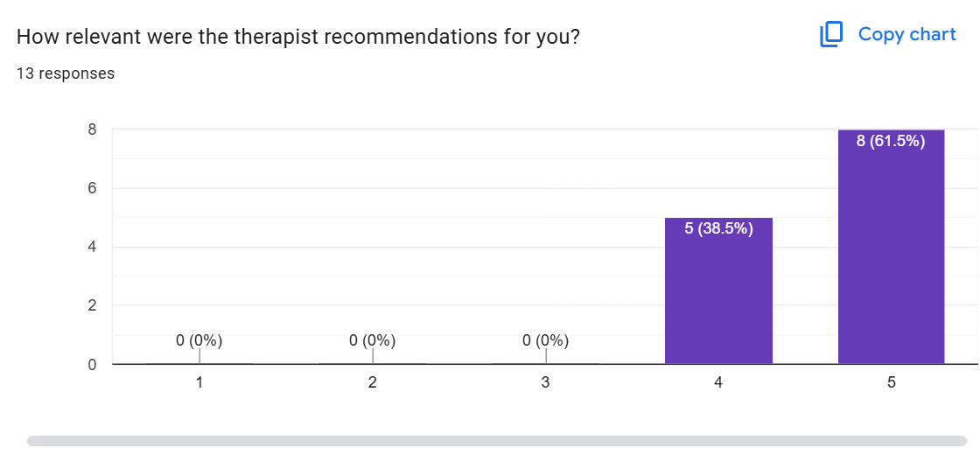Click the "0 (0%)" label above rating 3
980x476 pixels.
[545, 340]
